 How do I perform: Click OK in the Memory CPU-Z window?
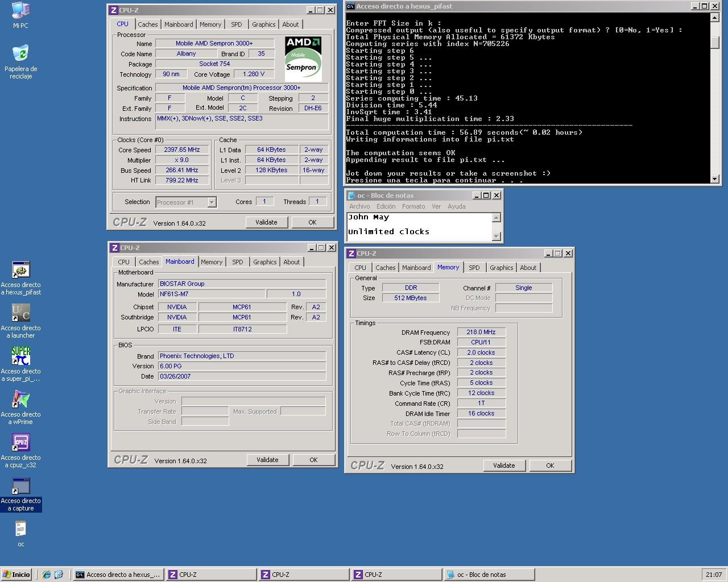[550, 465]
